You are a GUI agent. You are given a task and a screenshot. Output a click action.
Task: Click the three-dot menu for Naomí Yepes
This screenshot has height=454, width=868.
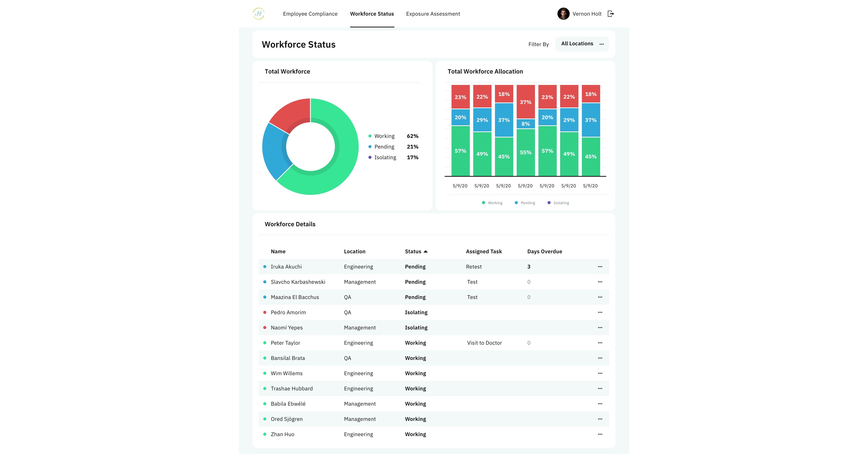click(x=600, y=327)
